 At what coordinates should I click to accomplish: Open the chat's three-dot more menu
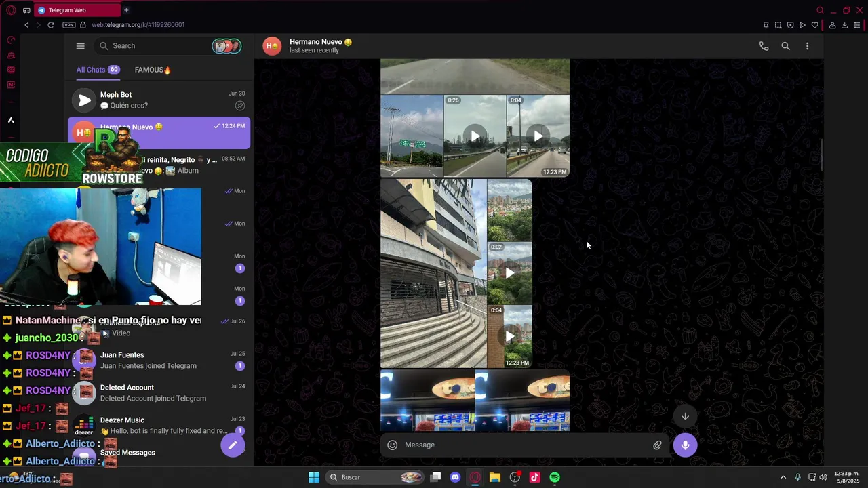click(x=807, y=46)
